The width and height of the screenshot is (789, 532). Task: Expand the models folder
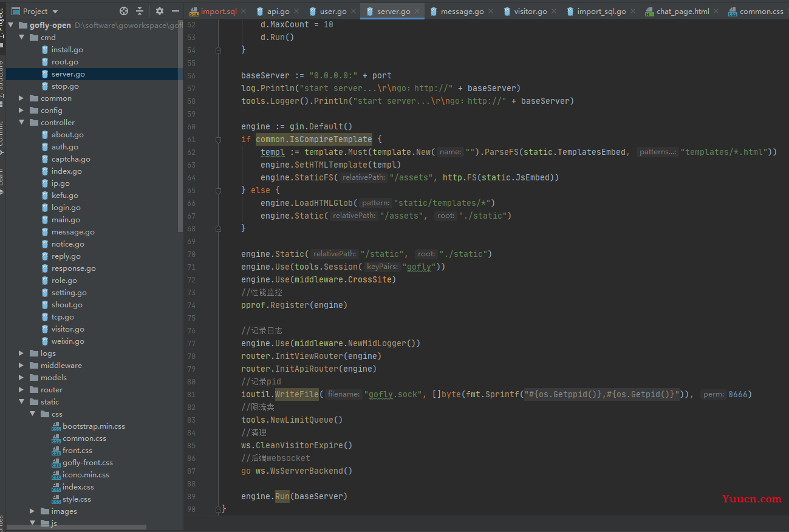22,378
